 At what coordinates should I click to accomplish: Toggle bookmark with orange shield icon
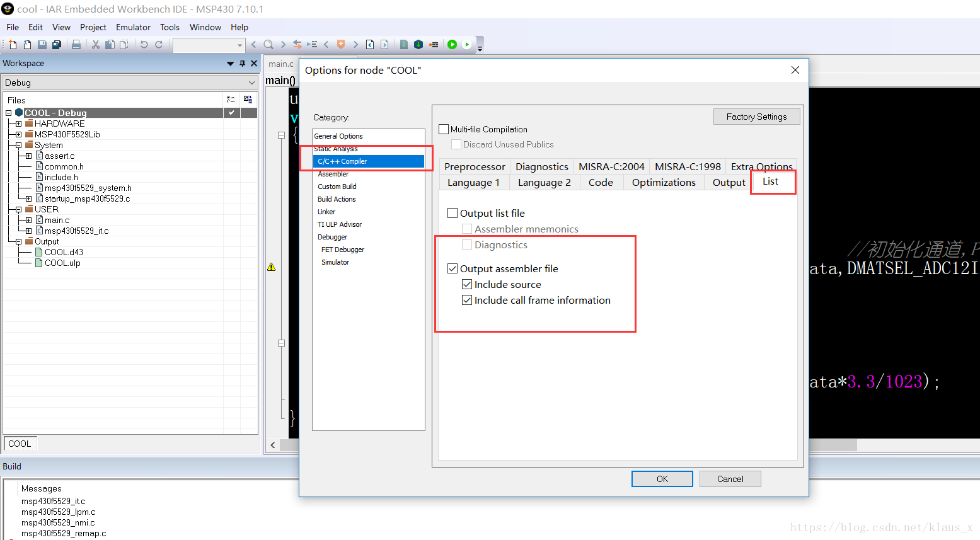point(341,45)
